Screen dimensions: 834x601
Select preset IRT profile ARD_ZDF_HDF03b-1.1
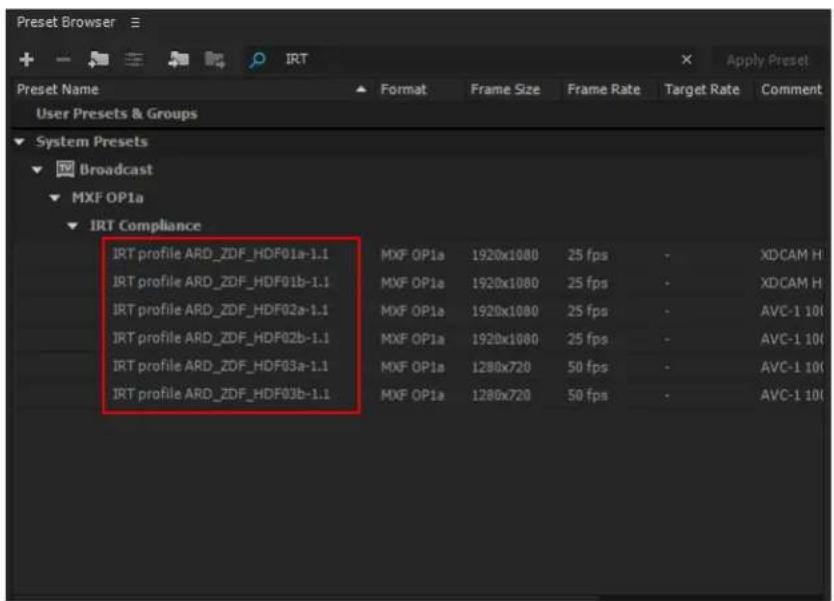pyautogui.click(x=221, y=395)
